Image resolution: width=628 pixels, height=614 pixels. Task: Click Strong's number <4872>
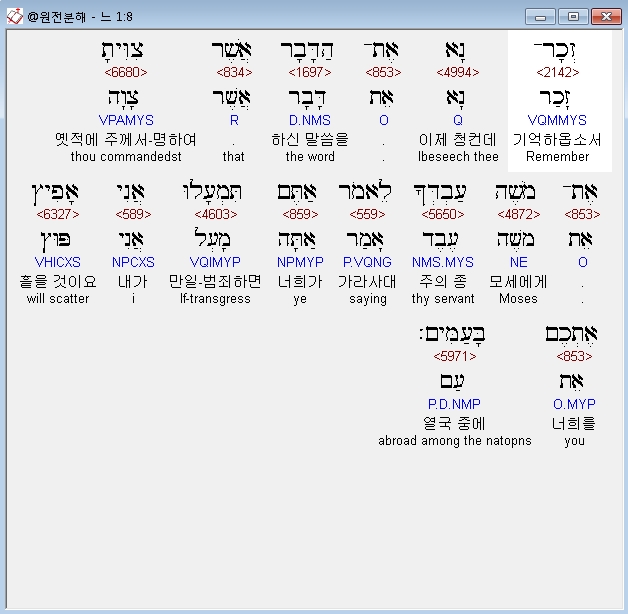pos(519,215)
